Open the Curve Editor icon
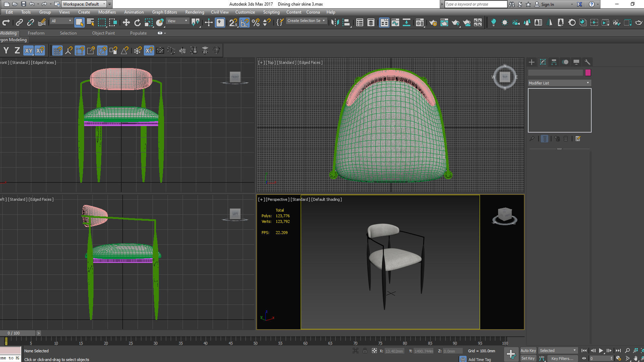644x362 pixels. 395,22
